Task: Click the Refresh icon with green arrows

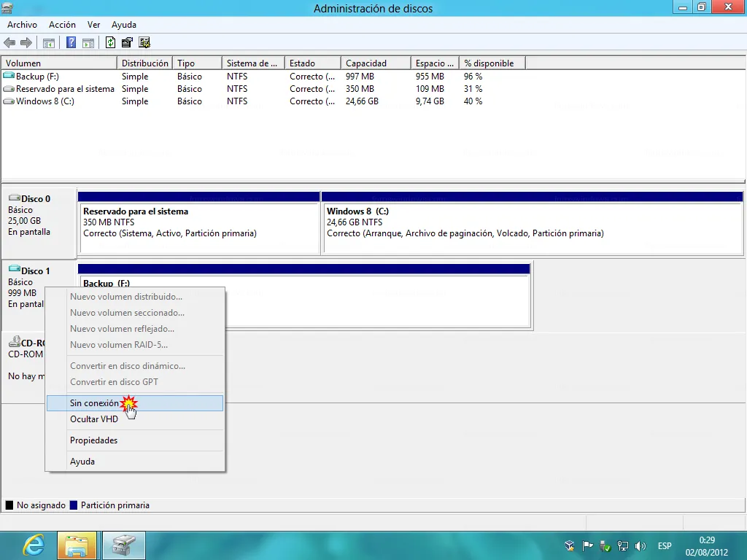Action: coord(111,42)
